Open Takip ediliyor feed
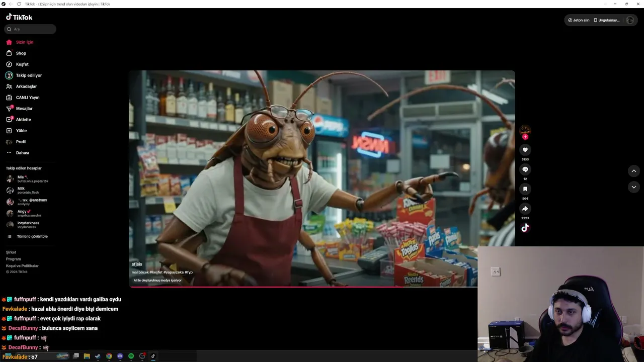Image resolution: width=644 pixels, height=362 pixels. [24, 75]
